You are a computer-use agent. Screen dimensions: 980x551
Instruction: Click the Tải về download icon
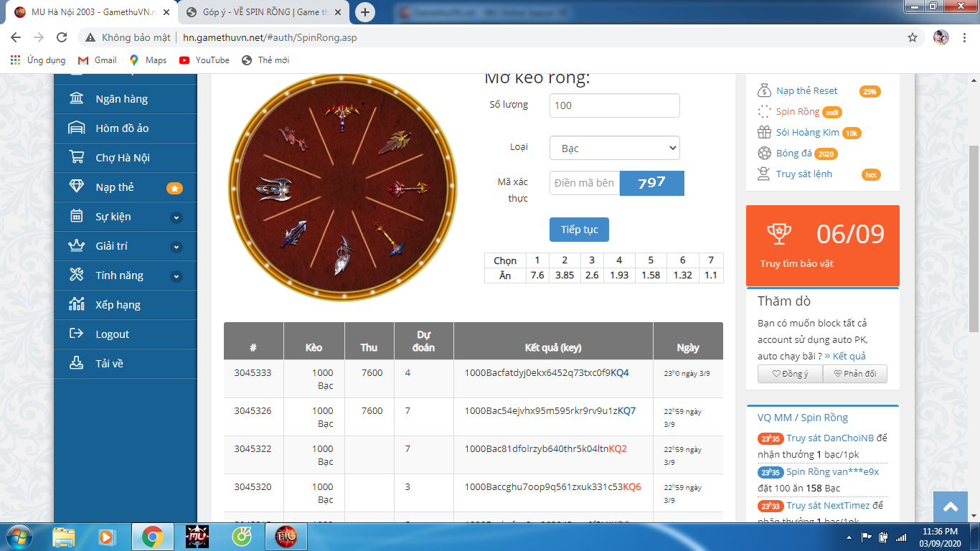click(x=76, y=364)
